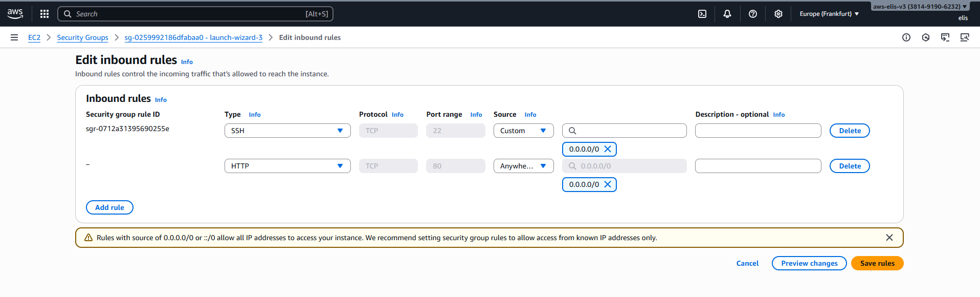Viewport: 980px width, 297px height.
Task: Expand the SSH type dropdown
Action: [287, 131]
